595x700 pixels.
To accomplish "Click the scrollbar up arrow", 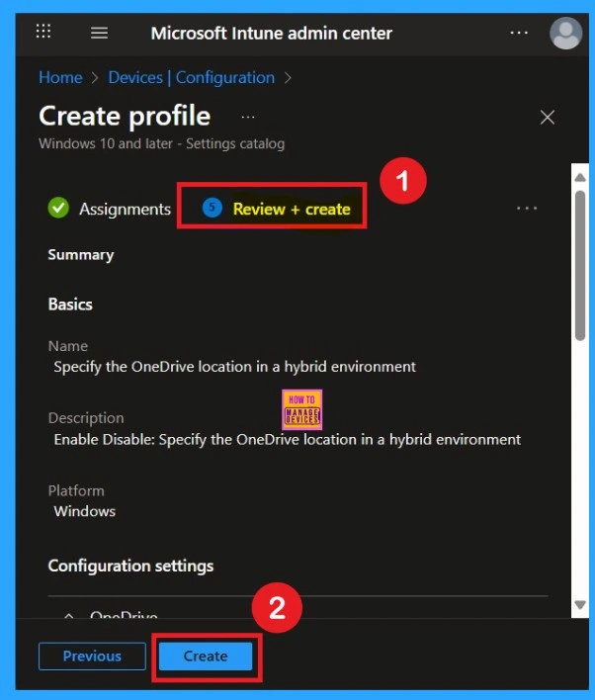I will 580,178.
